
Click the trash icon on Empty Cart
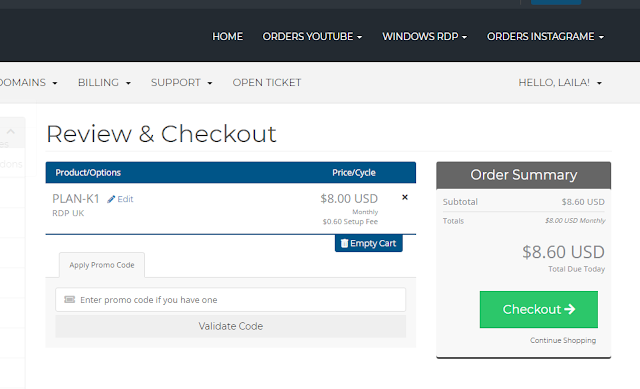(x=344, y=243)
